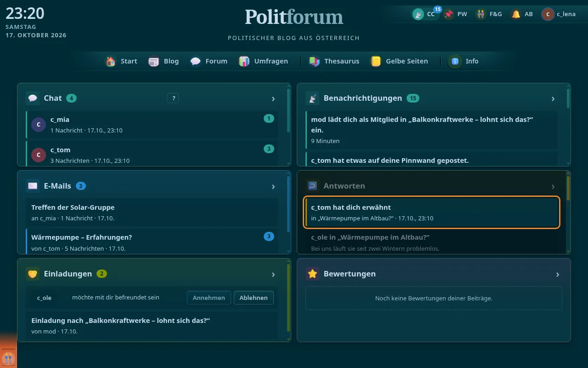Open Gelbe Seiten in the navigation bar
The width and height of the screenshot is (588, 368).
point(399,61)
